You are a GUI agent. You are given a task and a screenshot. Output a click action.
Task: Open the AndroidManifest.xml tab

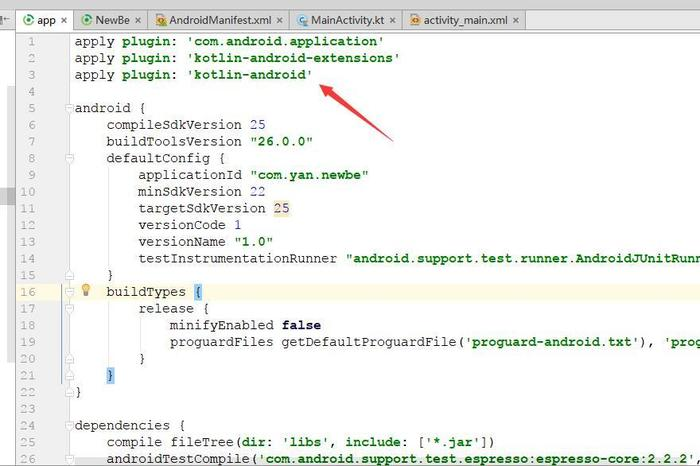pyautogui.click(x=220, y=20)
